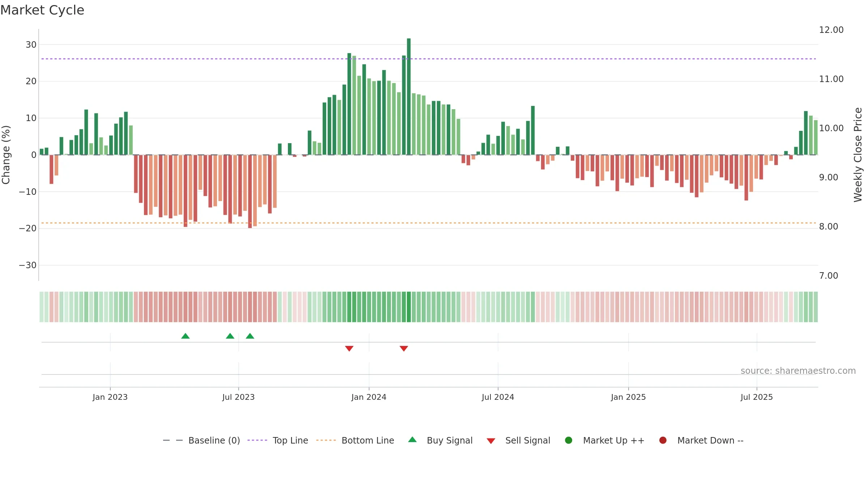Click the tallest green bar above 30 percent

click(x=409, y=97)
